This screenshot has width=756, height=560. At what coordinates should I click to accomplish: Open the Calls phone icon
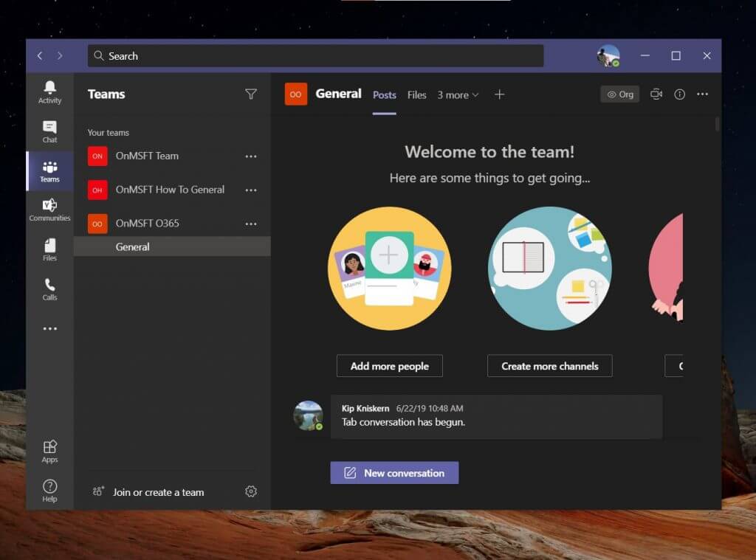[x=49, y=289]
